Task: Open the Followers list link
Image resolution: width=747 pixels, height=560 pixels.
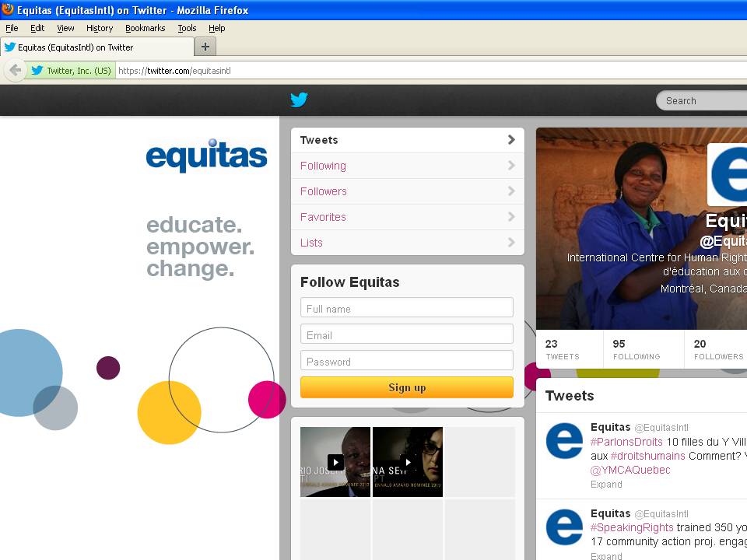Action: 324,191
